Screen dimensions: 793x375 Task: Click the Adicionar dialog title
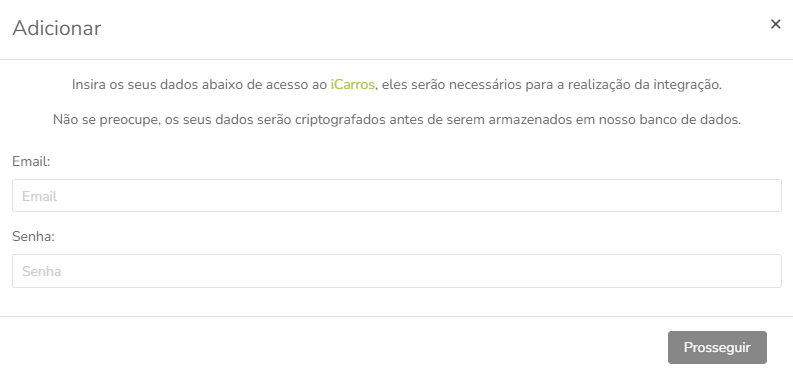[x=57, y=28]
